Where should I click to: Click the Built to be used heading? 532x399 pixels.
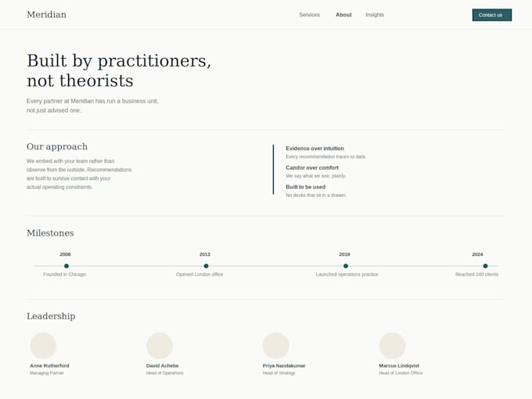coord(305,187)
